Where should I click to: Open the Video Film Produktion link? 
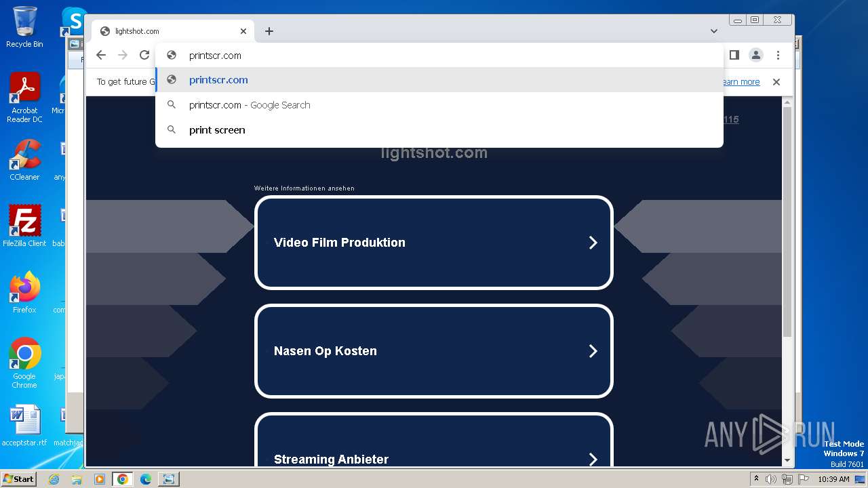tap(434, 243)
